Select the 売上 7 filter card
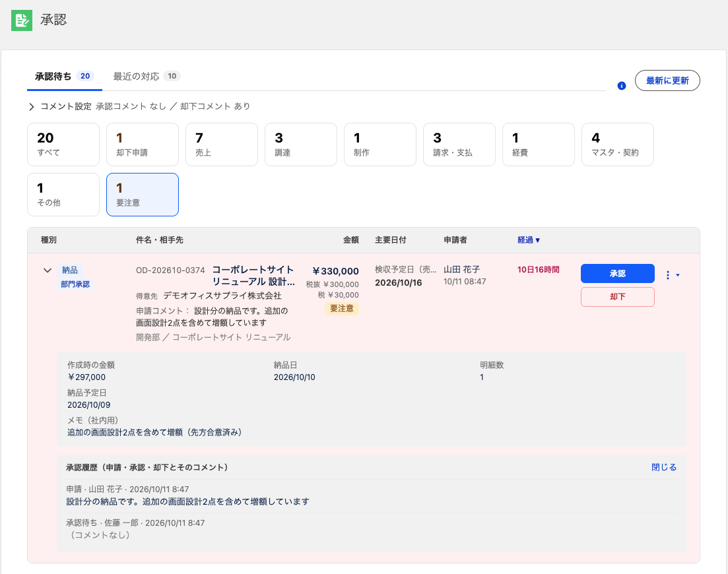This screenshot has width=728, height=574. (x=222, y=144)
